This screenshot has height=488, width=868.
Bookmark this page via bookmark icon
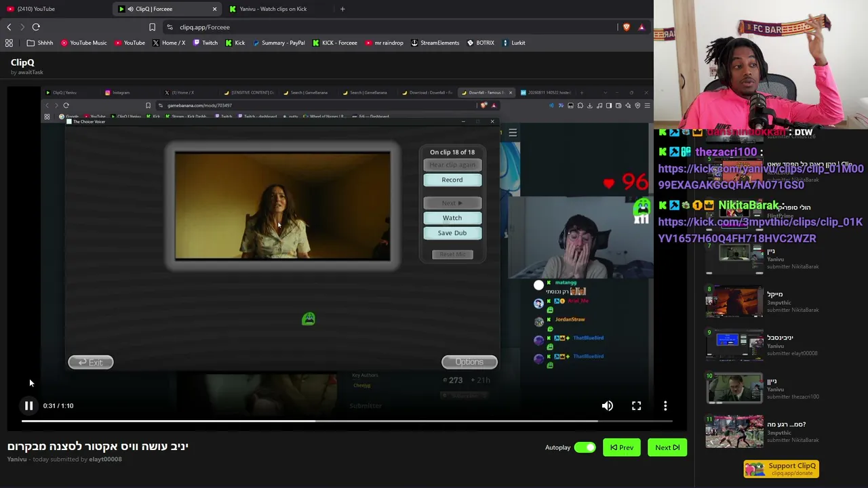coord(152,27)
